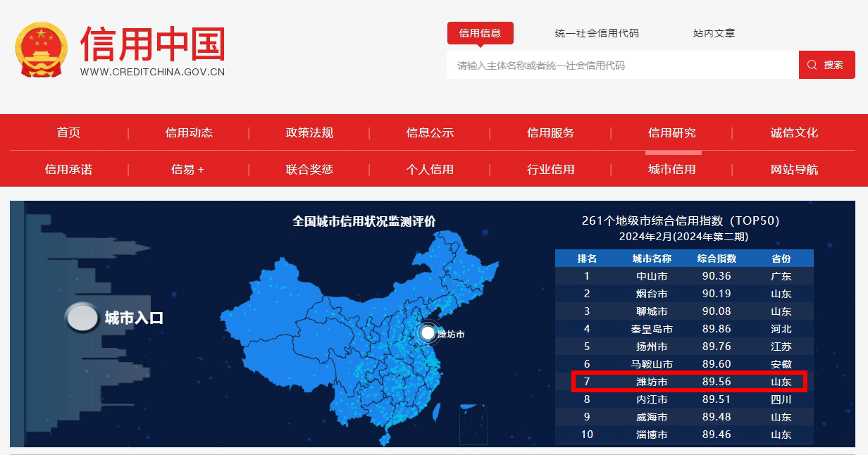Open 行业信用 menu item
This screenshot has height=455, width=868.
click(x=550, y=169)
